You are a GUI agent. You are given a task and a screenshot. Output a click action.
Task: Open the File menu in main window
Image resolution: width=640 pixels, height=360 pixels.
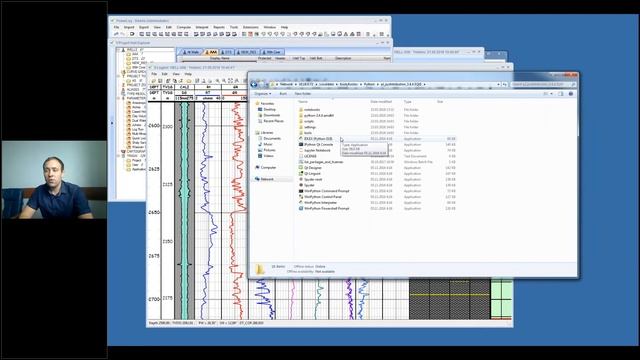(x=116, y=27)
